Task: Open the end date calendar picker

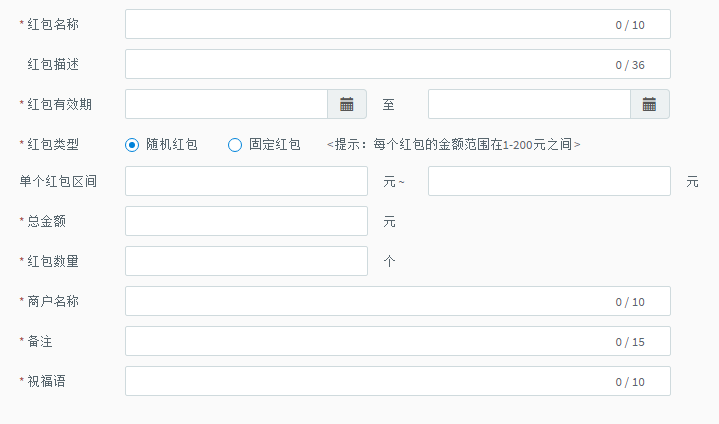Action: pos(649,105)
